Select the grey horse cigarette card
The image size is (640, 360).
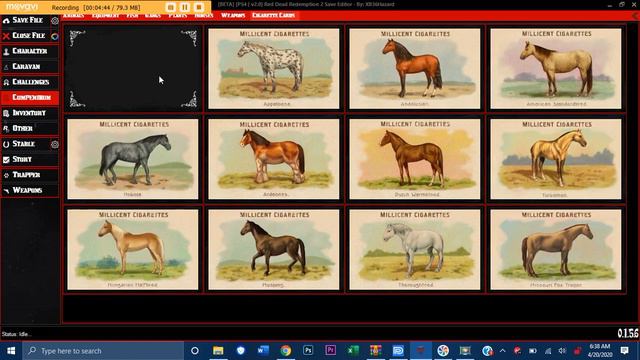133,159
